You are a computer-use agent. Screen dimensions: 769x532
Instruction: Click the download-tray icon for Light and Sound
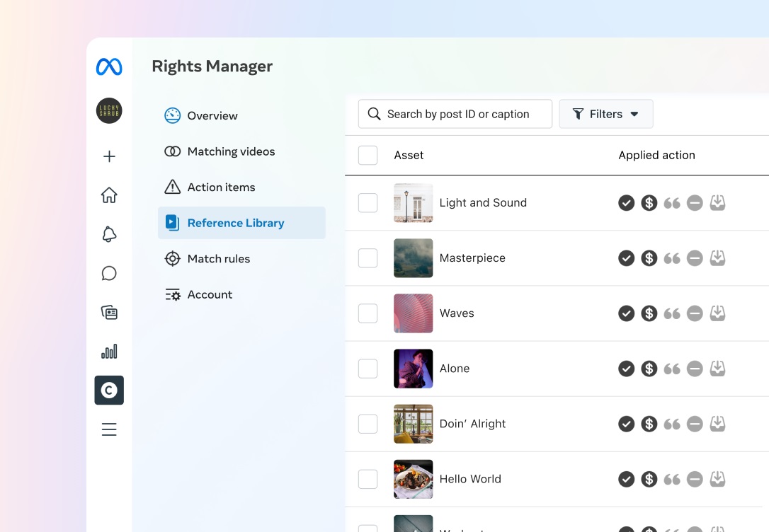(x=717, y=202)
